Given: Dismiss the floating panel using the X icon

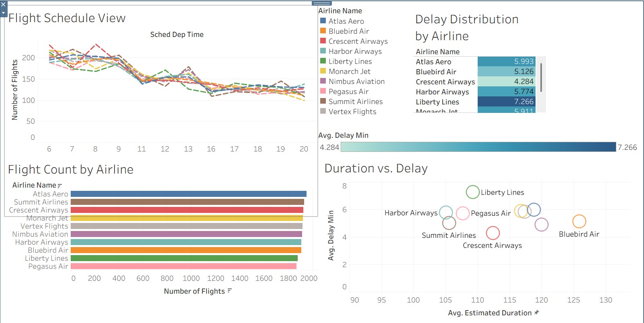Looking at the screenshot, I should 4,5.
